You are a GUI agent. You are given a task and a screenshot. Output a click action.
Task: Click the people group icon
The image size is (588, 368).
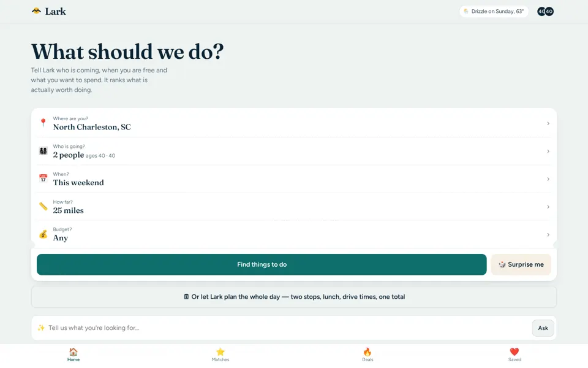click(43, 151)
